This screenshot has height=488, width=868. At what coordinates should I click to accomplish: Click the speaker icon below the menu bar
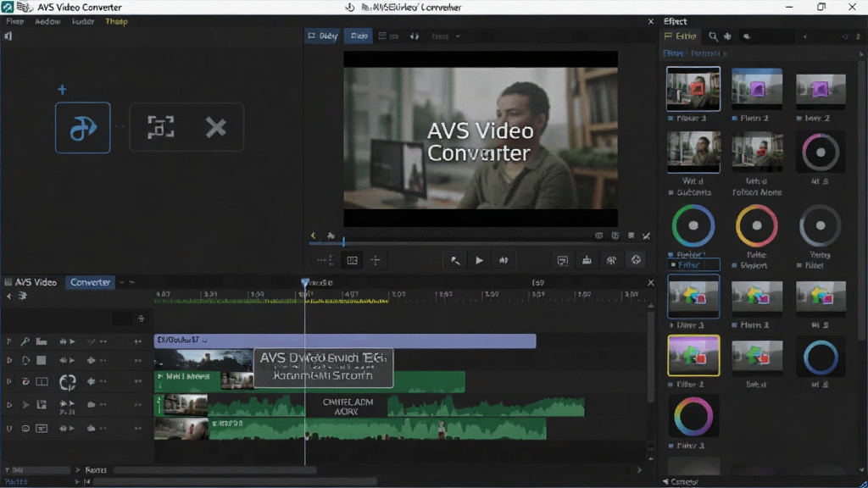(8, 36)
